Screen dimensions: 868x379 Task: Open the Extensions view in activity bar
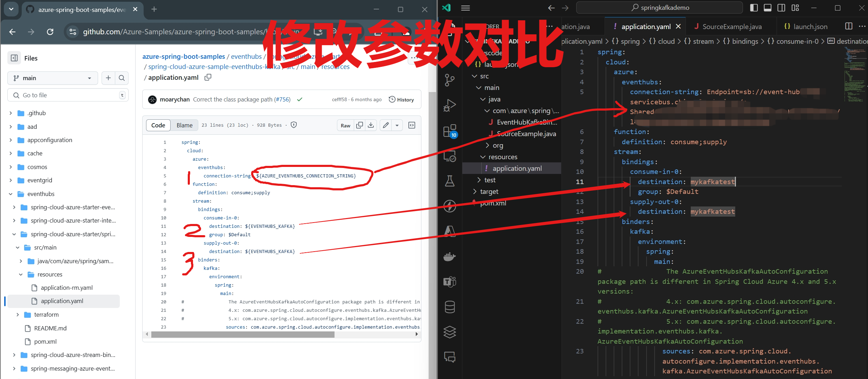tap(449, 131)
